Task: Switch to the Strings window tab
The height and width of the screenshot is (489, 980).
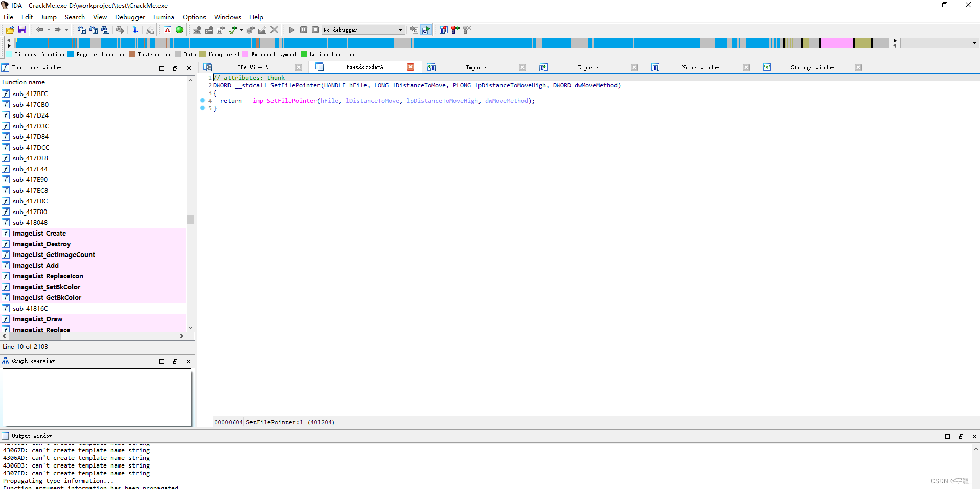Action: (812, 67)
